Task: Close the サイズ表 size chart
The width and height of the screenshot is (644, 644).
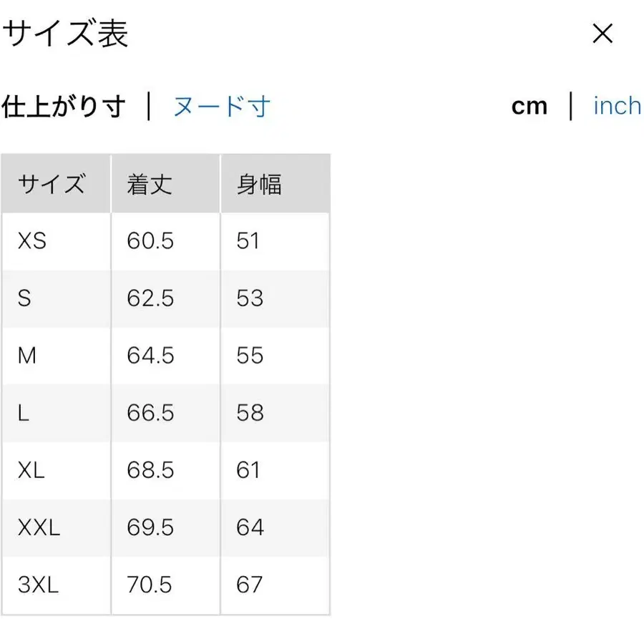Action: tap(603, 34)
